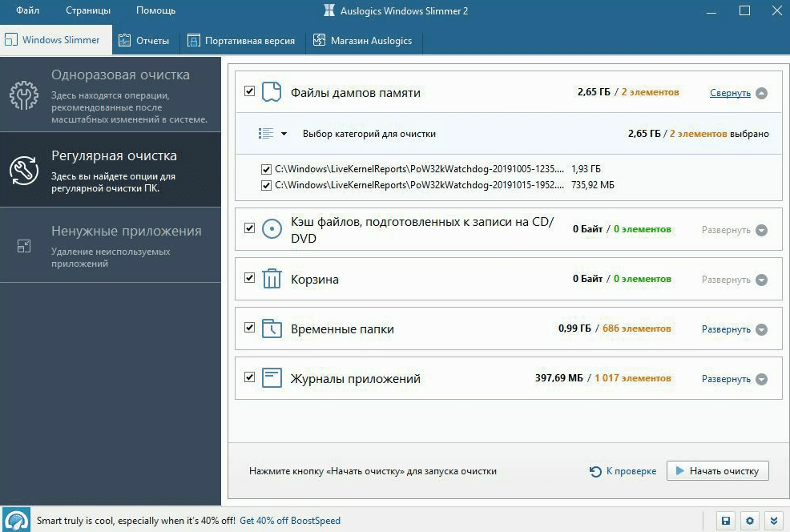Click Развернуть link for Журналы приложений
This screenshot has height=532, width=790.
pos(726,379)
